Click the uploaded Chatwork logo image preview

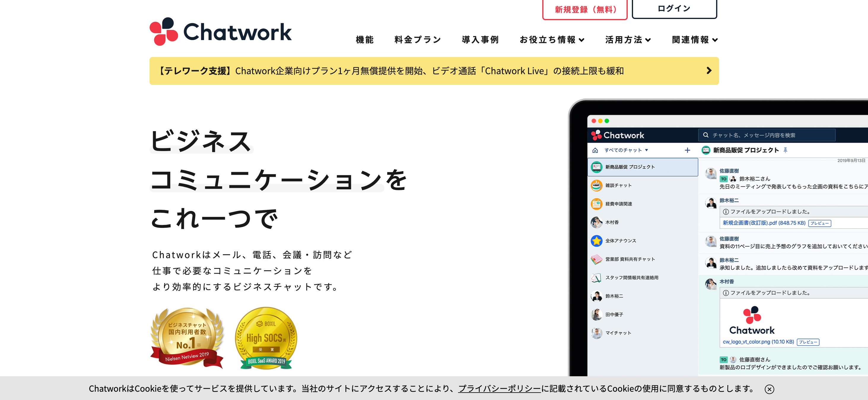[x=752, y=320]
